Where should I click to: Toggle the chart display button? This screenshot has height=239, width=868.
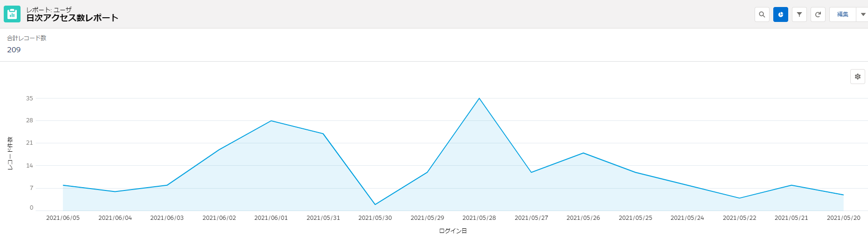tap(780, 14)
